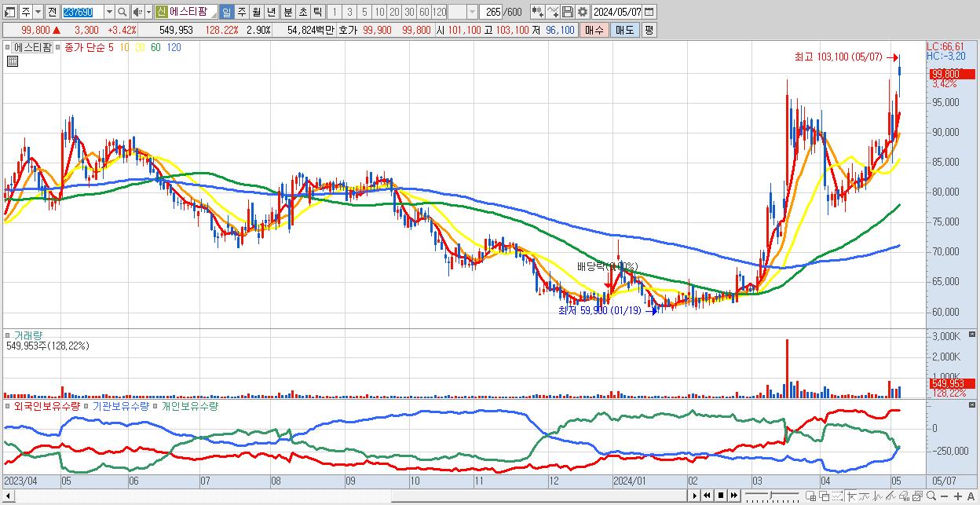Viewport: 980px width, 505px height.
Task: Click the 평 button next to 매도
Action: (x=649, y=30)
